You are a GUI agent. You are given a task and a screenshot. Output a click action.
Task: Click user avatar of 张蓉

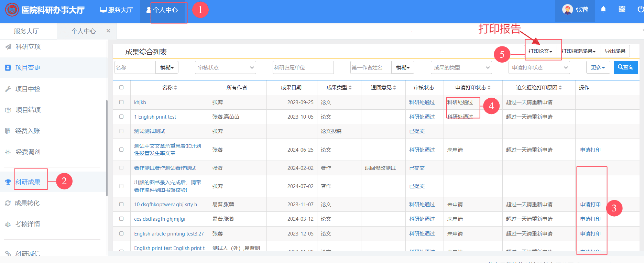(x=567, y=10)
